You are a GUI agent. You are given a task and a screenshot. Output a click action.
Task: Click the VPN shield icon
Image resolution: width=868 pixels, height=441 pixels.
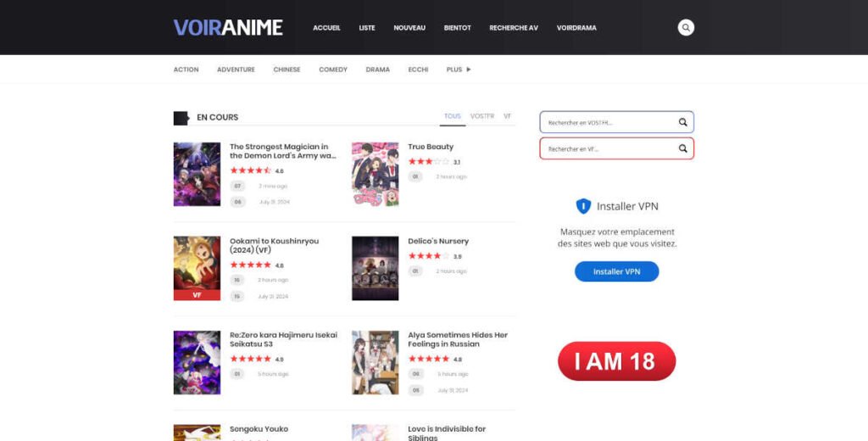[x=583, y=206]
